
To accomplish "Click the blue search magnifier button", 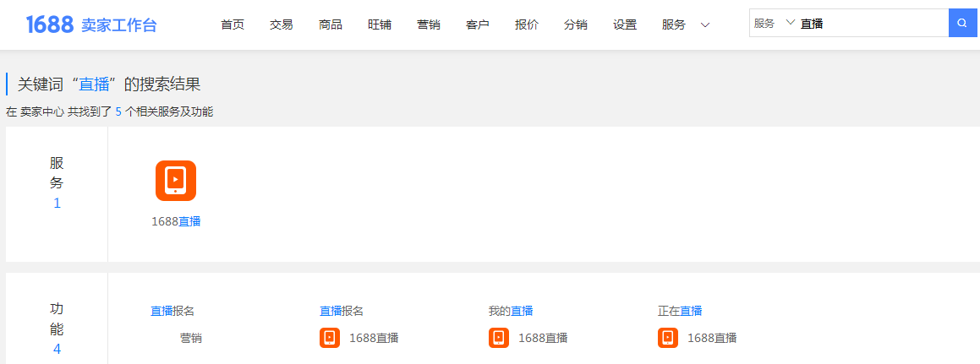I will pos(961,24).
